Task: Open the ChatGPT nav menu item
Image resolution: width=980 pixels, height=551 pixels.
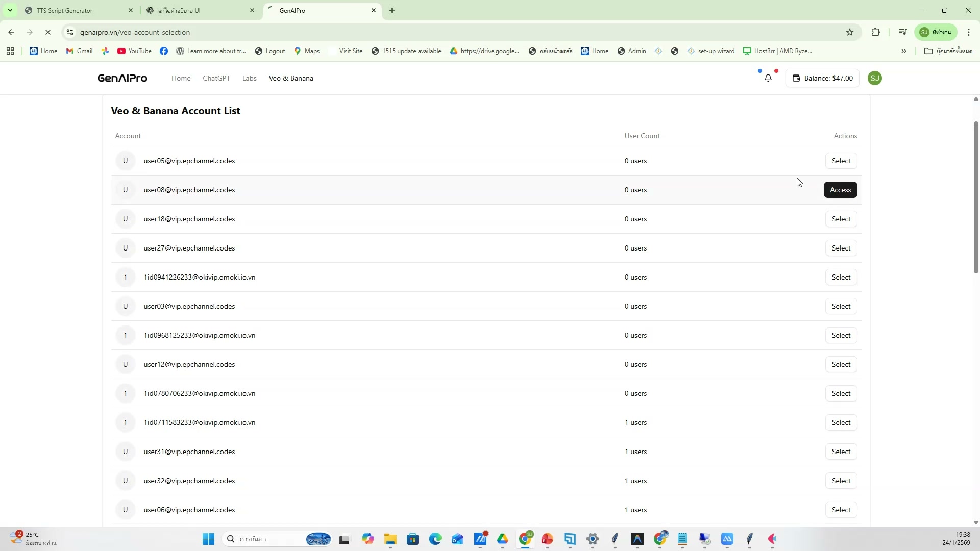Action: pos(216,78)
